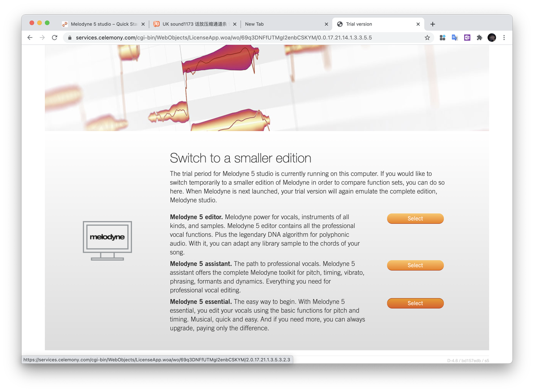Select the Melodyne 5 essential edition
The width and height of the screenshot is (534, 392).
pos(415,303)
